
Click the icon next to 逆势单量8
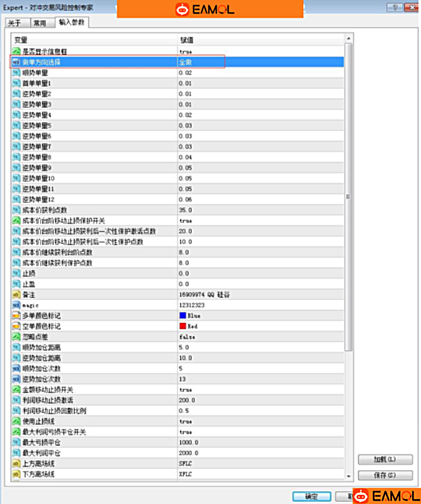[16, 157]
